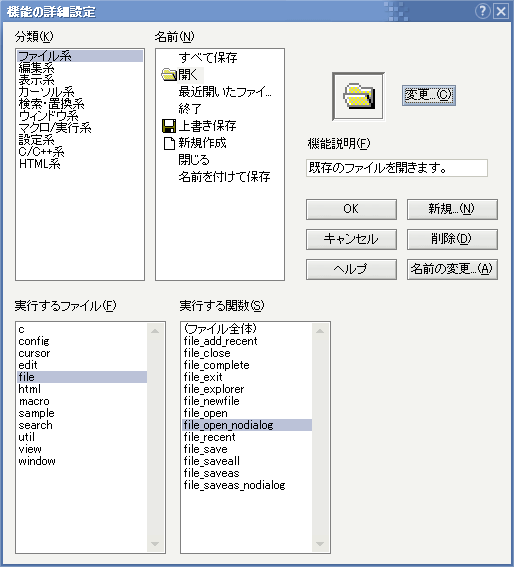Viewport: 514px width, 567px height.
Task: Select file_saveall in the function list
Action: pyautogui.click(x=212, y=461)
